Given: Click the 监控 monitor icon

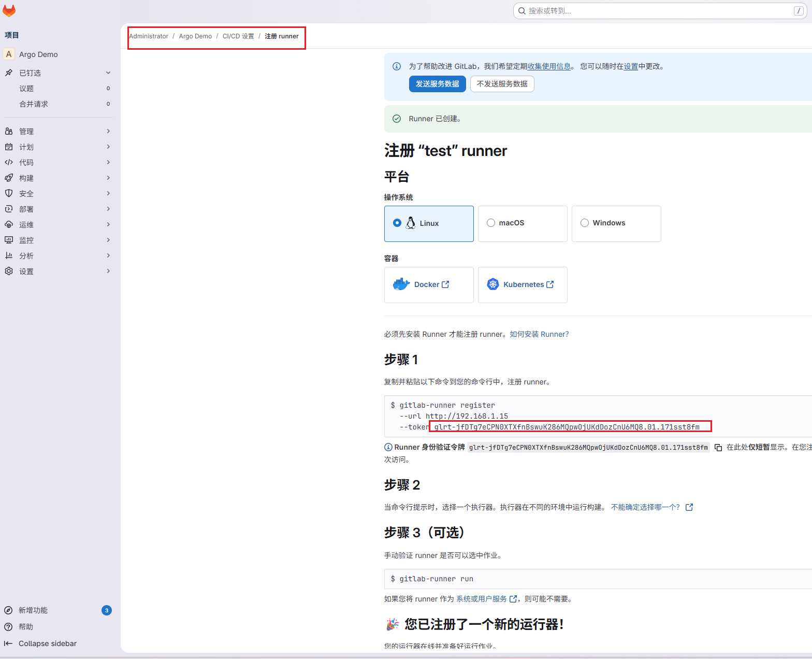Looking at the screenshot, I should [x=9, y=240].
